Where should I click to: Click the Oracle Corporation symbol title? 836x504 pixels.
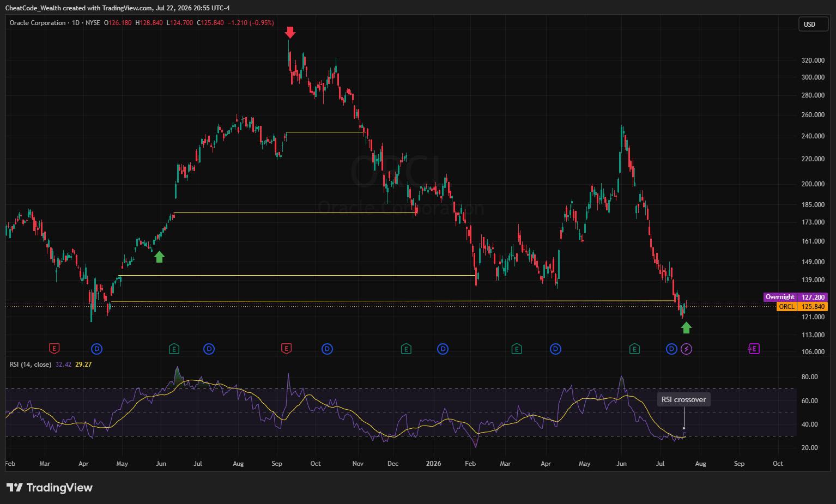point(38,23)
